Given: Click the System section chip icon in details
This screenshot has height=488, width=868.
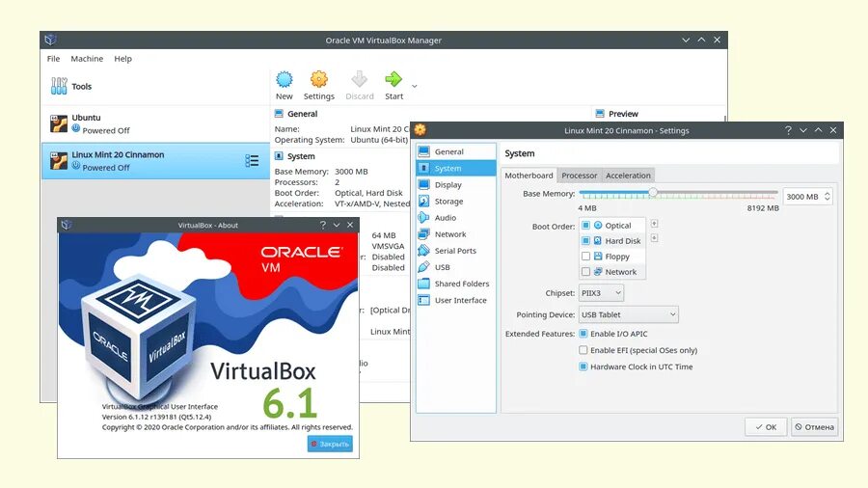Looking at the screenshot, I should coord(279,156).
